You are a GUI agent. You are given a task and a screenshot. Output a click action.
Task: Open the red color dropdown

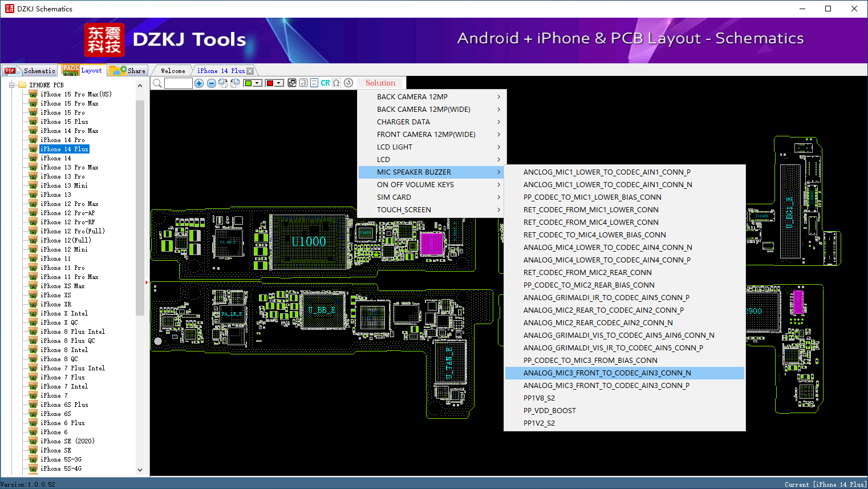point(279,83)
